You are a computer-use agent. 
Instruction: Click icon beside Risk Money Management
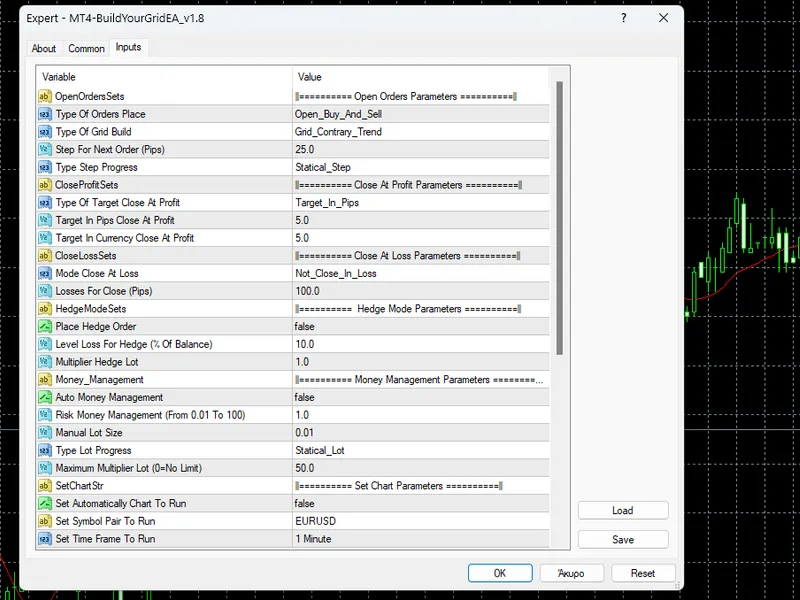(x=45, y=415)
